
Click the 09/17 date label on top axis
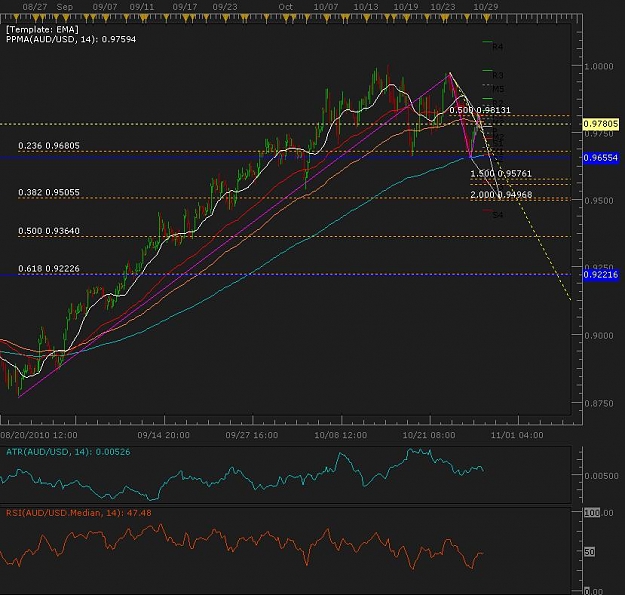point(185,7)
